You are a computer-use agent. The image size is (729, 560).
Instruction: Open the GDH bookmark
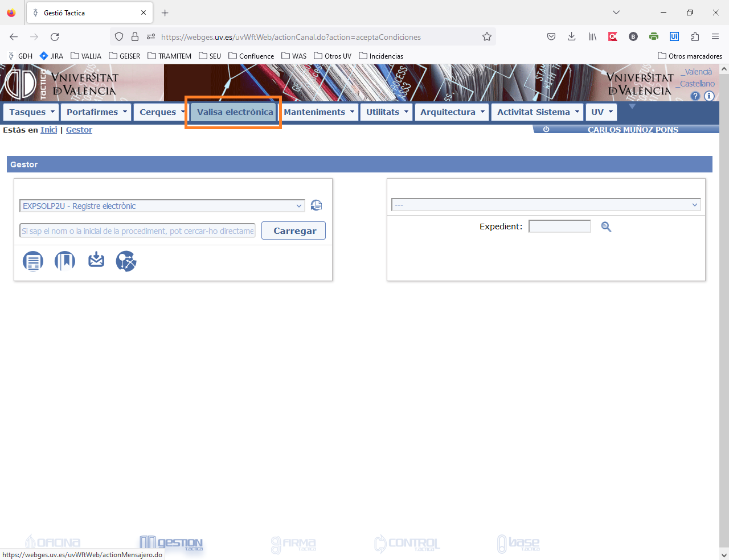20,56
